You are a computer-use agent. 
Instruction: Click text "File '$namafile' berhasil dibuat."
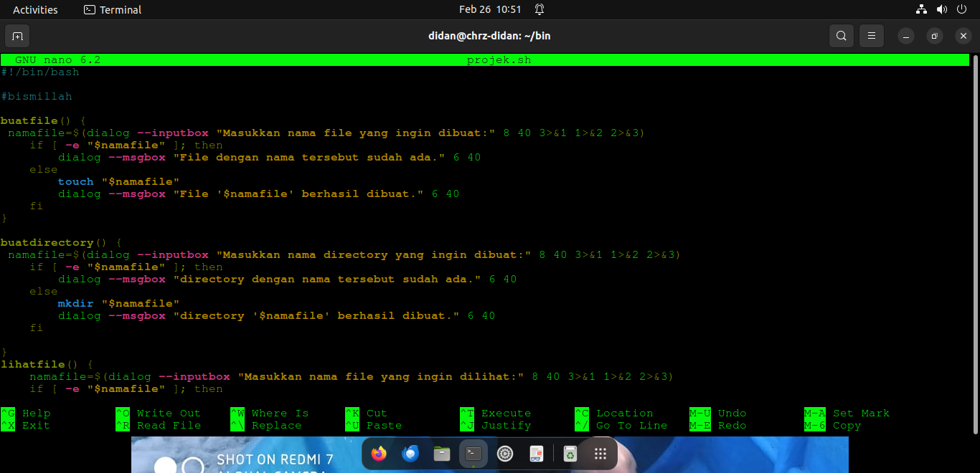click(298, 194)
